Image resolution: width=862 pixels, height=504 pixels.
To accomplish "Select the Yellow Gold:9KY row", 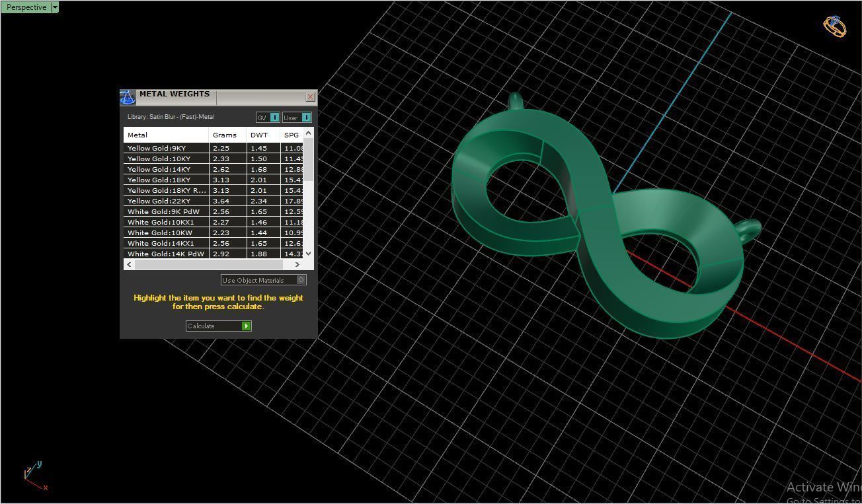I will [214, 148].
